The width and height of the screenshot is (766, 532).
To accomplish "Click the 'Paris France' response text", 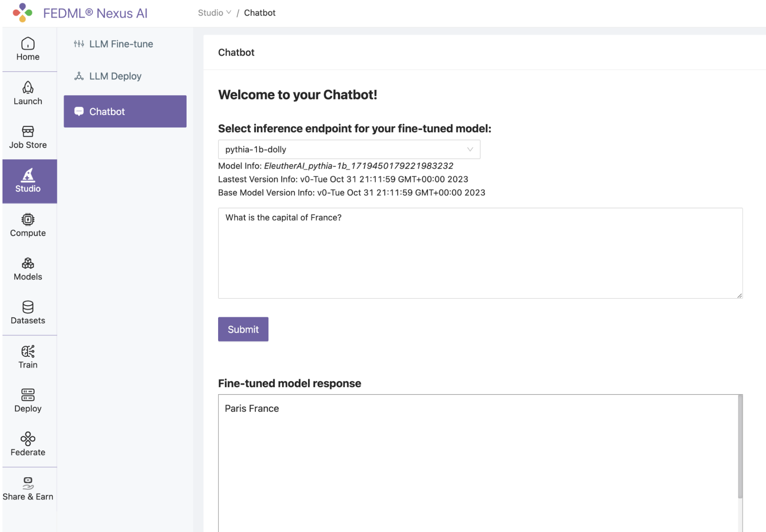I will coord(252,408).
